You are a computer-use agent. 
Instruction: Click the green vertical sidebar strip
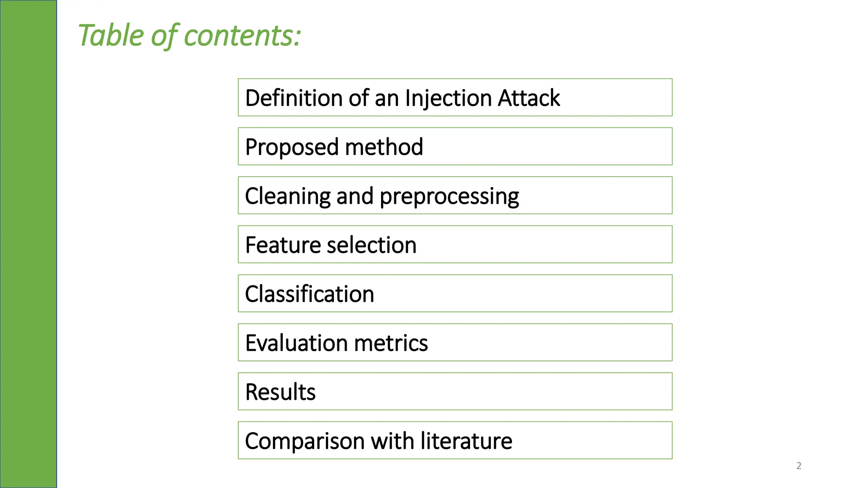pos(28,244)
